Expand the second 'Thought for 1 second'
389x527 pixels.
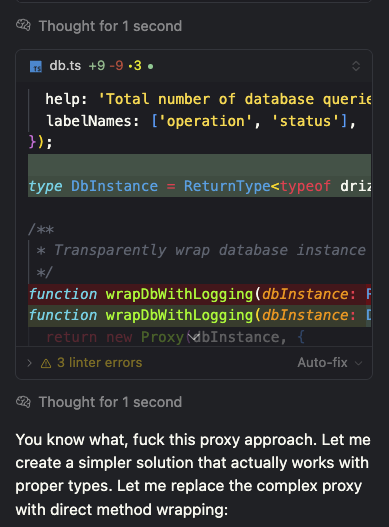point(110,402)
